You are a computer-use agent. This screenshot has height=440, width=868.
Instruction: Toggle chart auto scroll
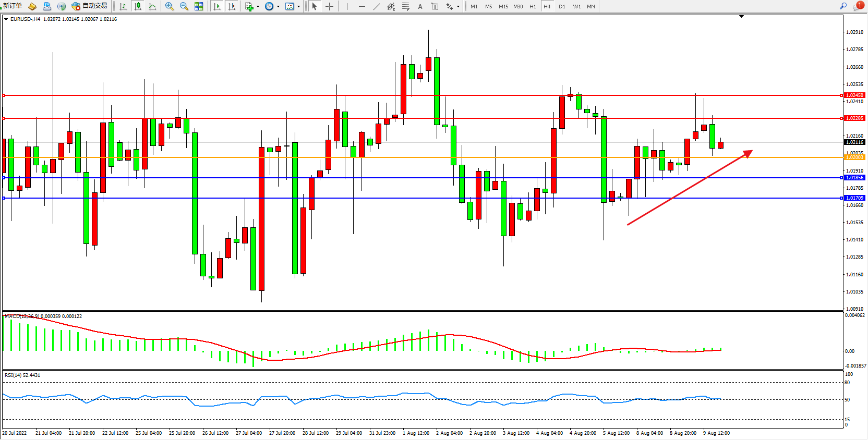tap(217, 7)
